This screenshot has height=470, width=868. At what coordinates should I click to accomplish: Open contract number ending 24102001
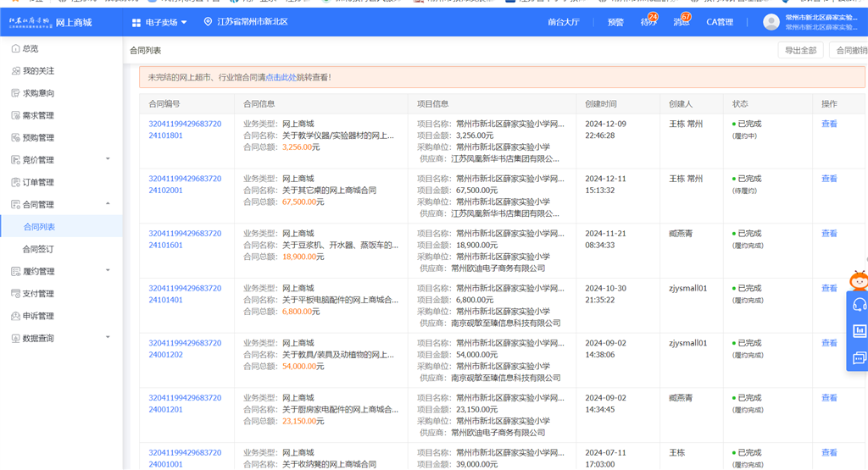pos(185,184)
